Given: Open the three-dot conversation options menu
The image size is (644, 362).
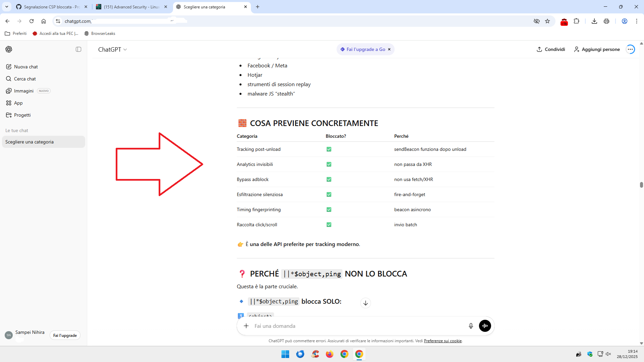Looking at the screenshot, I should pyautogui.click(x=631, y=49).
